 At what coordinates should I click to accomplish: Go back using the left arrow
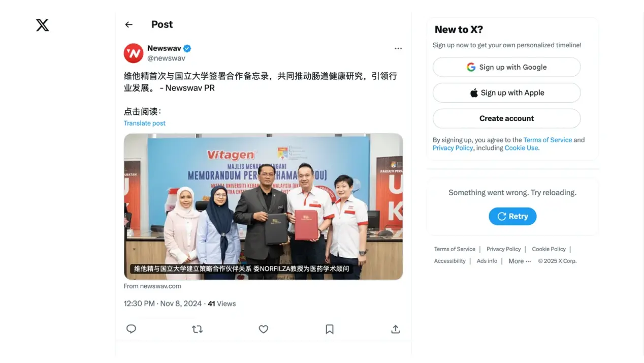(x=128, y=24)
